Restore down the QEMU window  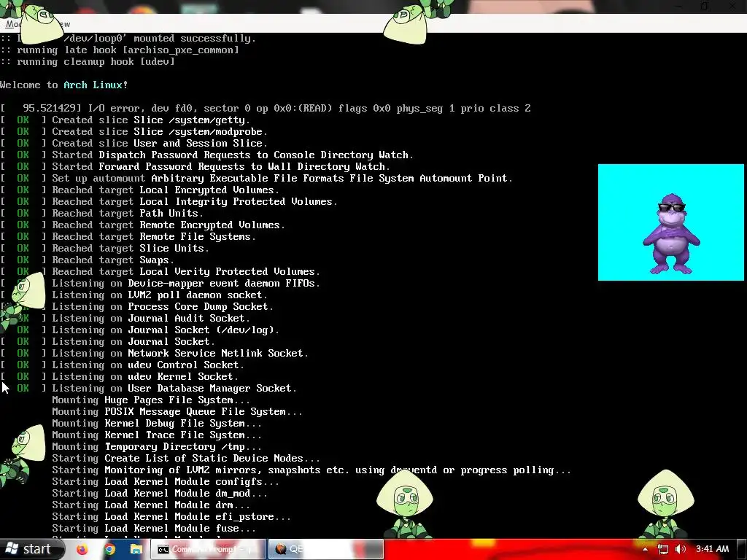[x=705, y=6]
